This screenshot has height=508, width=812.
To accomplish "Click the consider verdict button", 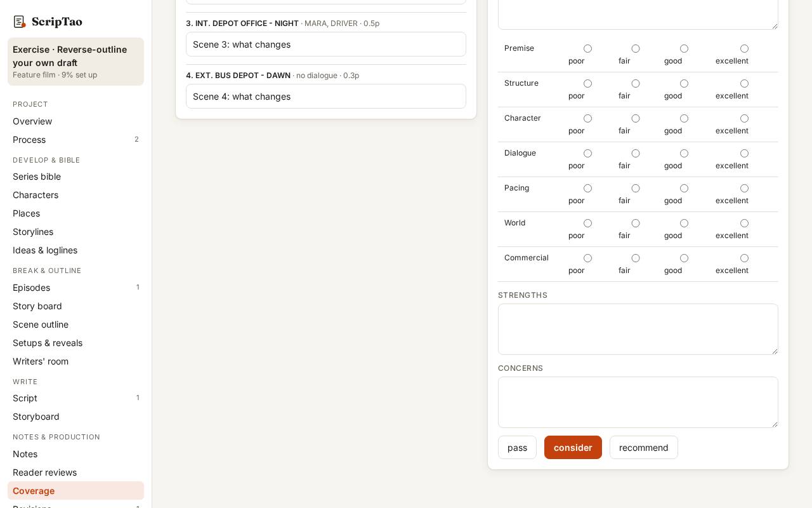I will click(573, 448).
